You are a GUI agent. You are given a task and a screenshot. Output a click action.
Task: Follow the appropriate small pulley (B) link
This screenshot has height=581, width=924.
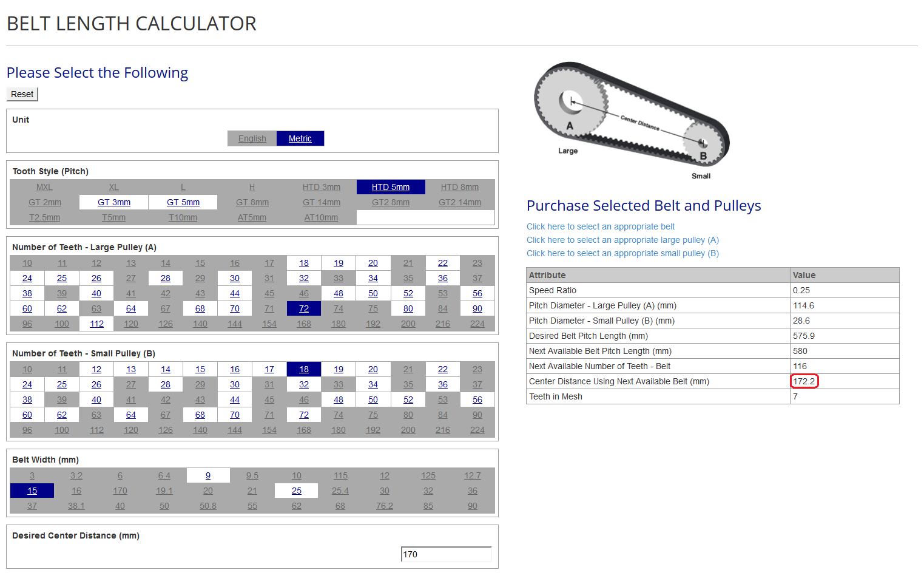(622, 253)
